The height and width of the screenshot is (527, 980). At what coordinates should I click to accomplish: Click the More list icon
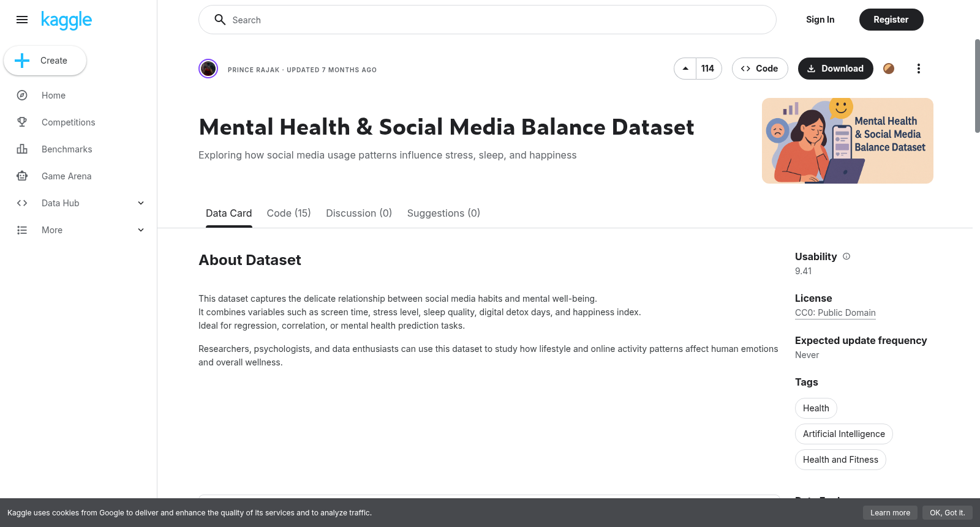pos(22,230)
